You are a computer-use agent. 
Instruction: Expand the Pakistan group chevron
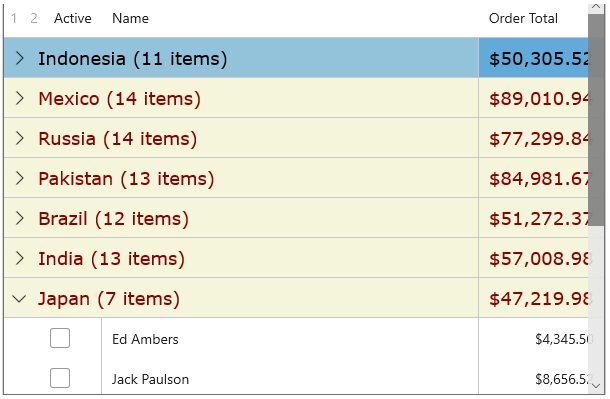(x=19, y=178)
